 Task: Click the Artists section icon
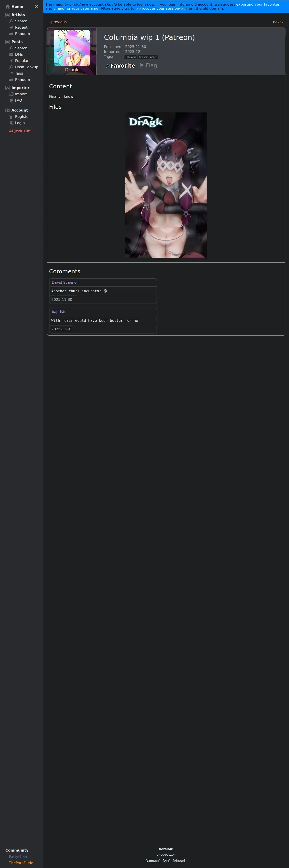tap(7, 15)
